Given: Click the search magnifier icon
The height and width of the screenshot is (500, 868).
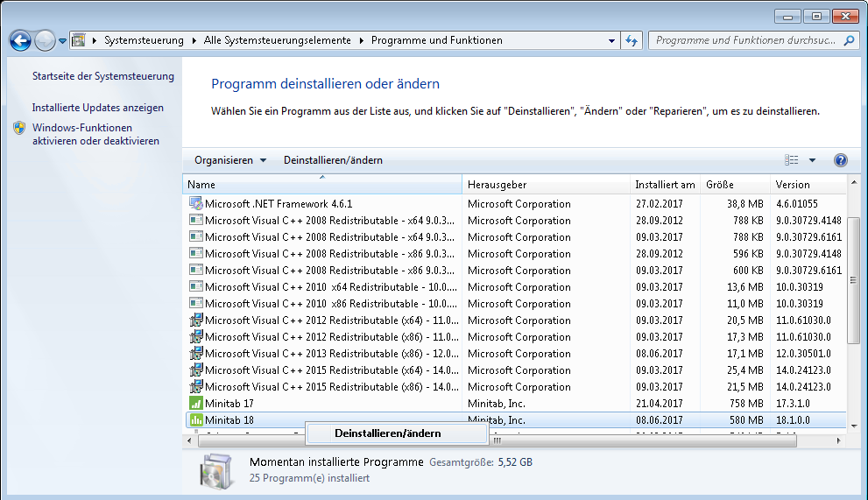Looking at the screenshot, I should click(850, 40).
